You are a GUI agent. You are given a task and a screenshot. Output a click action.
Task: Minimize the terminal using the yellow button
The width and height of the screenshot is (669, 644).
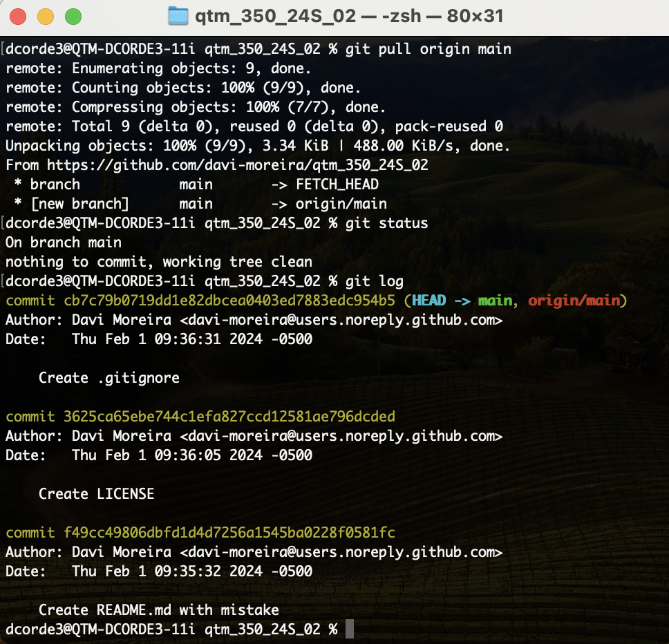pos(46,16)
